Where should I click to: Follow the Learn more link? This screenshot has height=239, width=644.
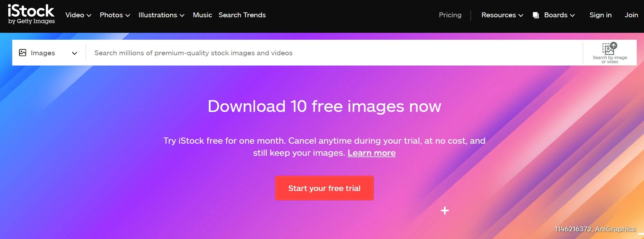pyautogui.click(x=371, y=153)
